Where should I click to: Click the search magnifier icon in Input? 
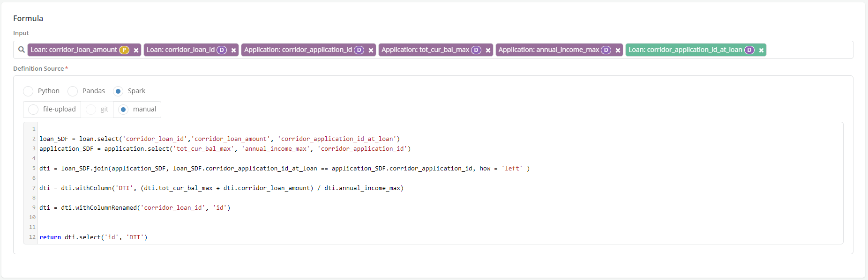point(22,50)
